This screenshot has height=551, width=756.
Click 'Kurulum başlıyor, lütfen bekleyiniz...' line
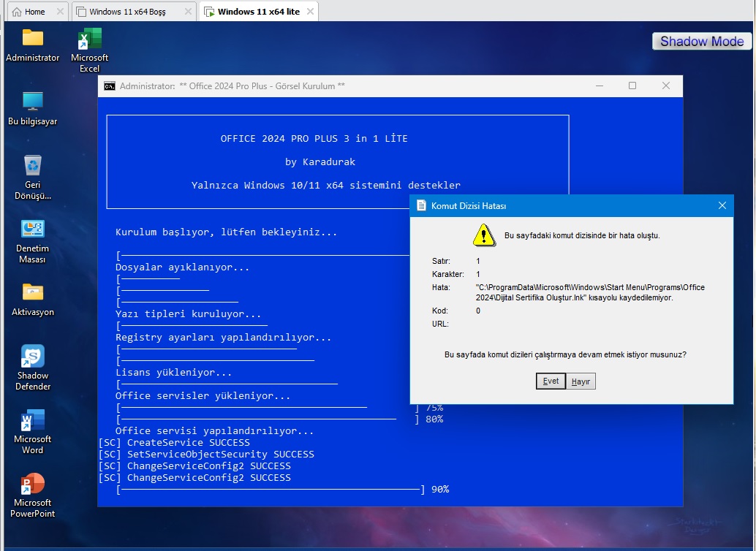coord(226,232)
